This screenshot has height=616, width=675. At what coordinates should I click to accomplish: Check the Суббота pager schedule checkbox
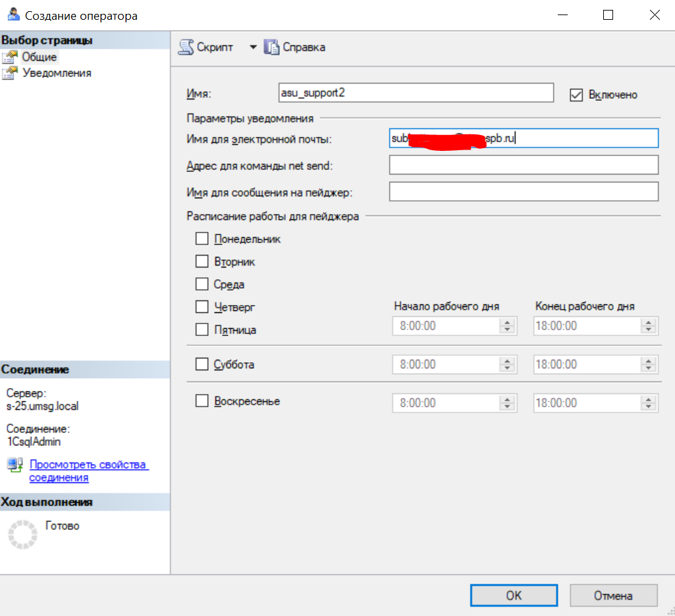pos(202,364)
